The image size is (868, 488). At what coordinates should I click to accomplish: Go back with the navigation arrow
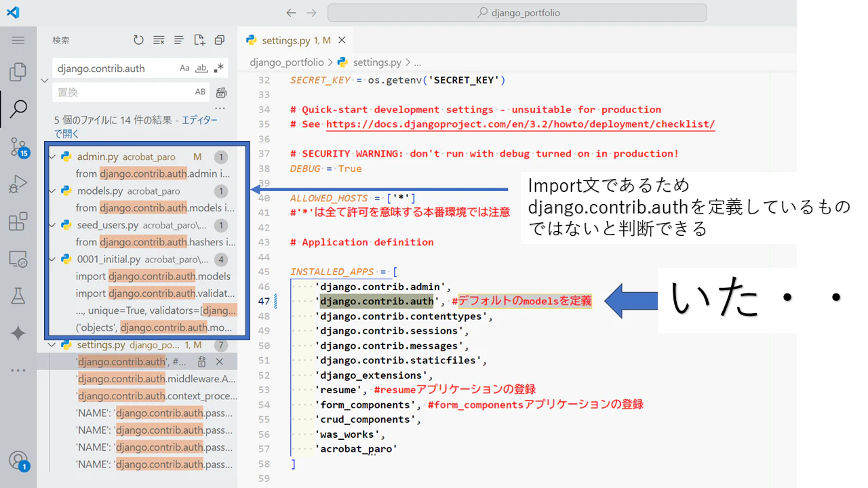click(291, 13)
